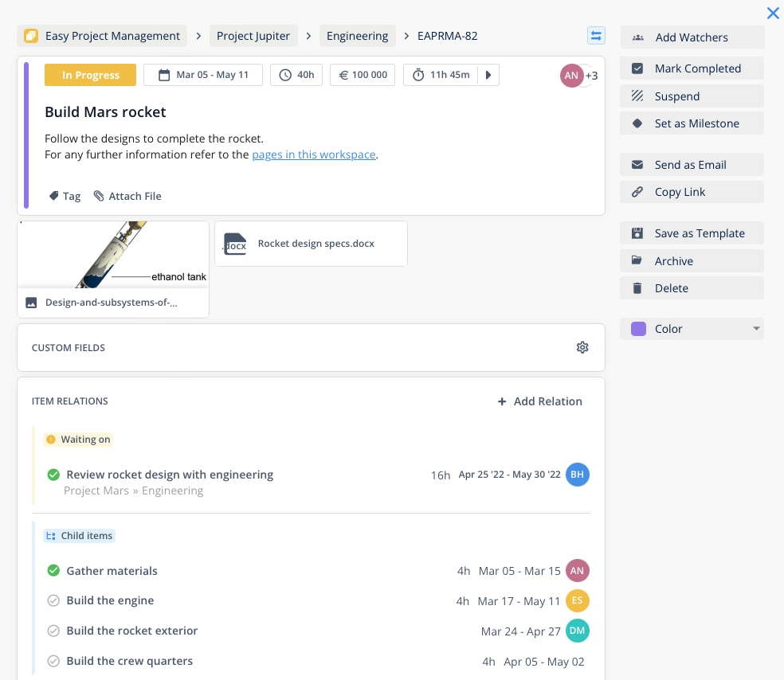Click the Easy Project Management workspace icon

[31, 36]
